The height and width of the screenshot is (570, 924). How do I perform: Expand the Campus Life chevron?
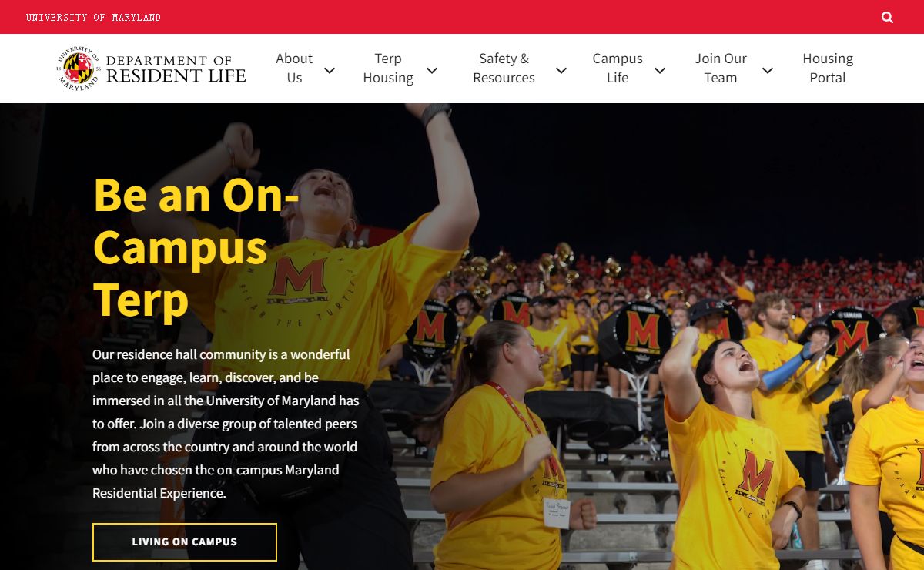point(660,70)
